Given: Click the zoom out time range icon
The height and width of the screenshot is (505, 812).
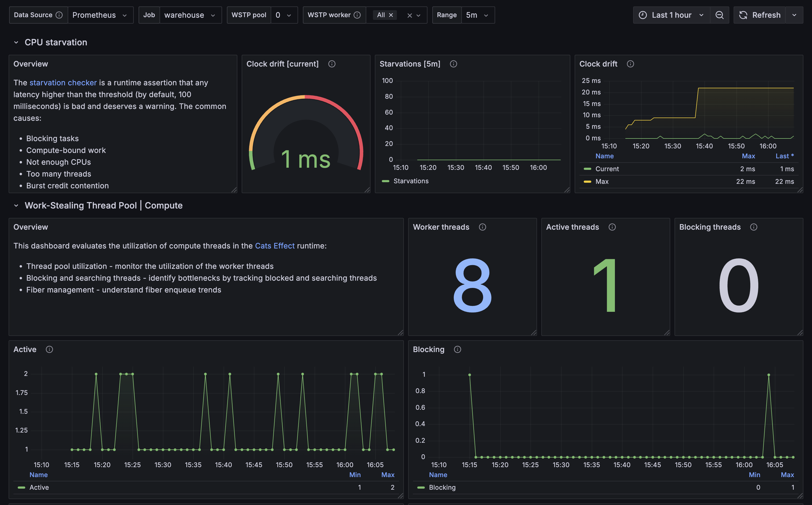Looking at the screenshot, I should tap(719, 15).
